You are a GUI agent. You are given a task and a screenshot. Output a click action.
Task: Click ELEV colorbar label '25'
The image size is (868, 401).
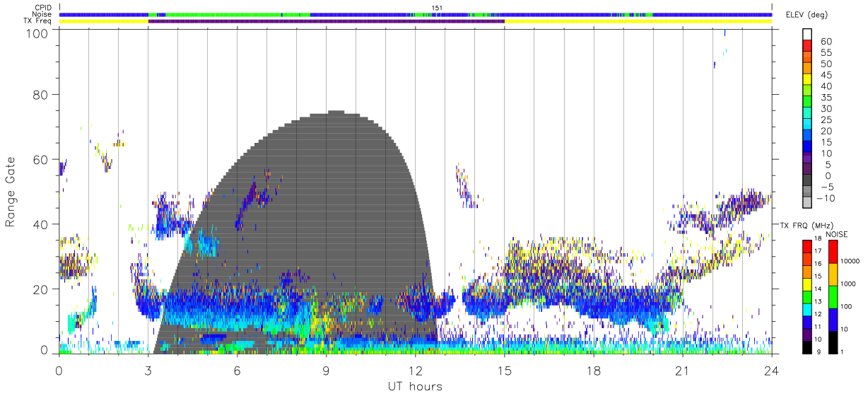point(826,120)
